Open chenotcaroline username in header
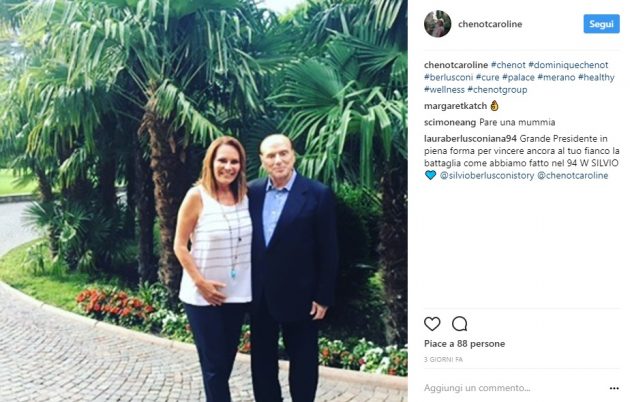Image resolution: width=630 pixels, height=402 pixels. pos(490,24)
